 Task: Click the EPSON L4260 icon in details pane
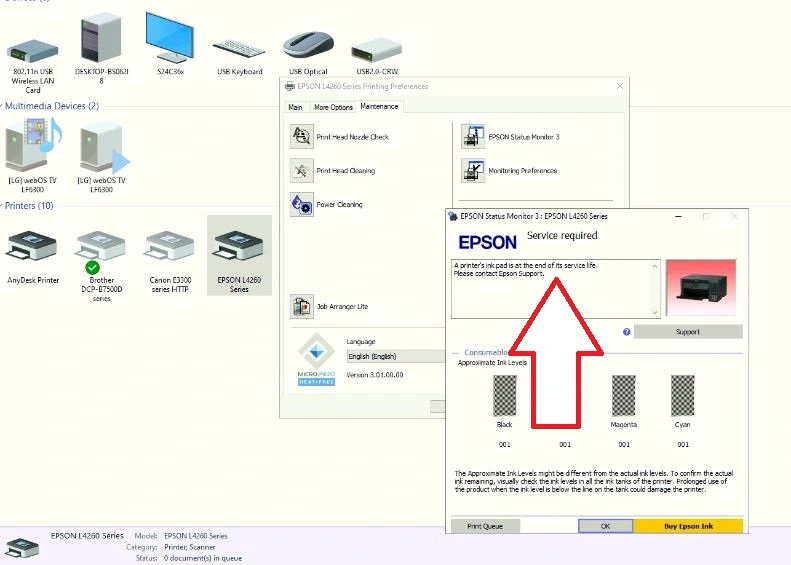[x=21, y=549]
